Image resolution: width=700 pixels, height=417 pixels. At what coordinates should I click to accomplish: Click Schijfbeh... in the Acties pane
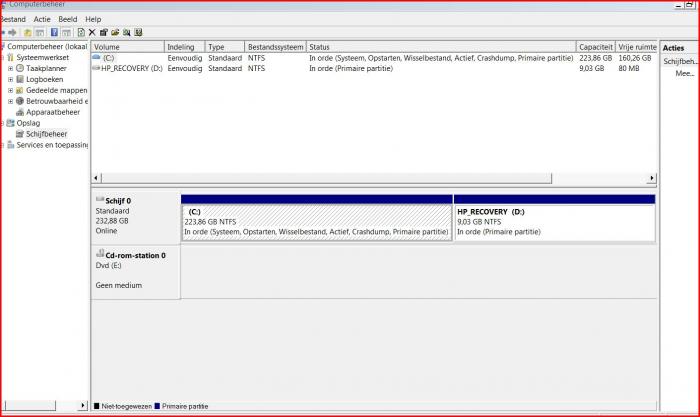(x=680, y=62)
